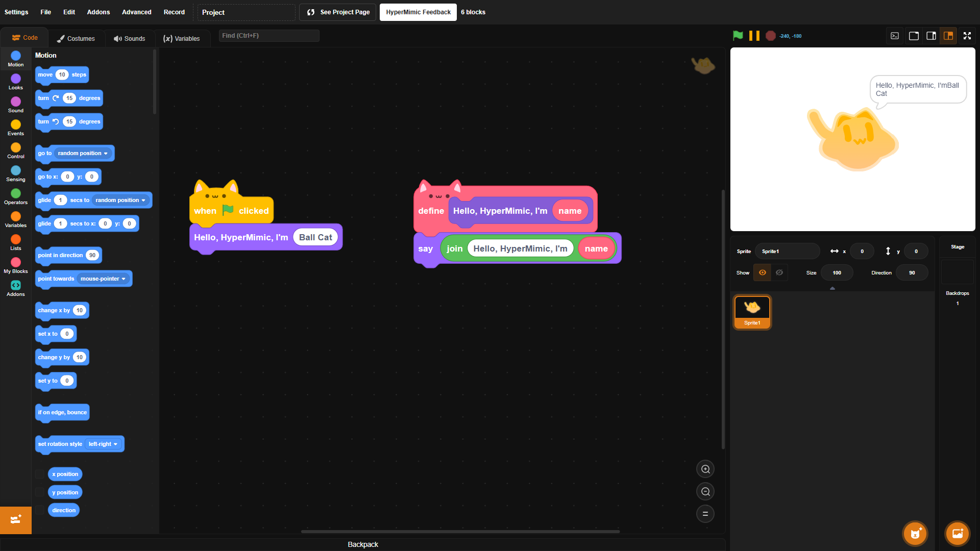The width and height of the screenshot is (980, 551).
Task: Select the Motion block category
Action: coord(16,59)
